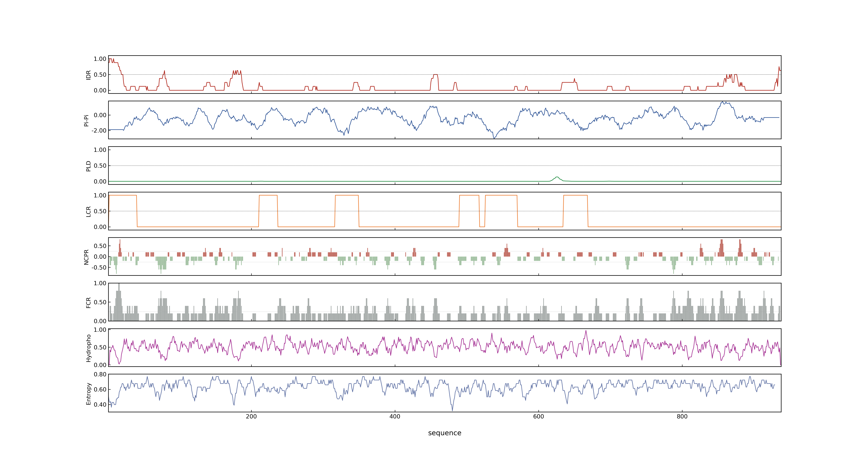
Task: Click the small green PLD peak past 600
Action: click(x=557, y=179)
